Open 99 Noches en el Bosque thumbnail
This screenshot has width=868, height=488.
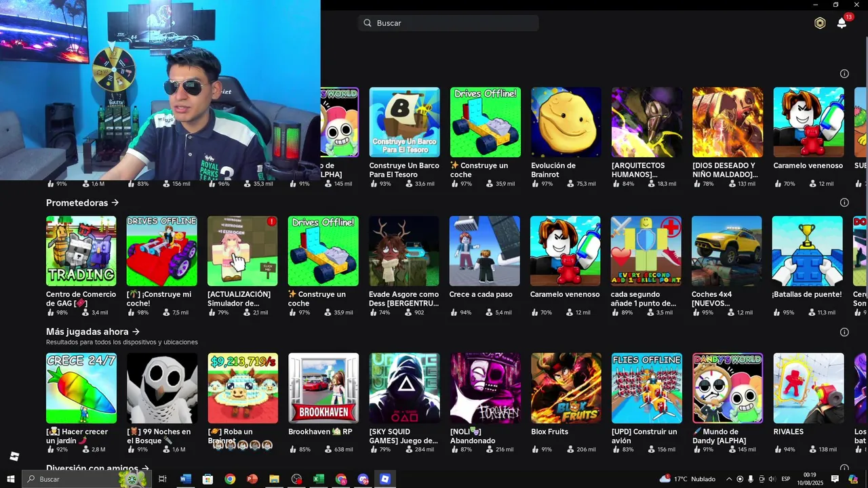pos(162,388)
